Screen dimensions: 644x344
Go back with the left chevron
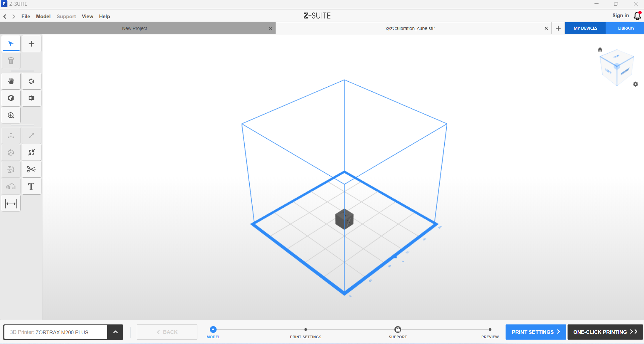point(5,17)
